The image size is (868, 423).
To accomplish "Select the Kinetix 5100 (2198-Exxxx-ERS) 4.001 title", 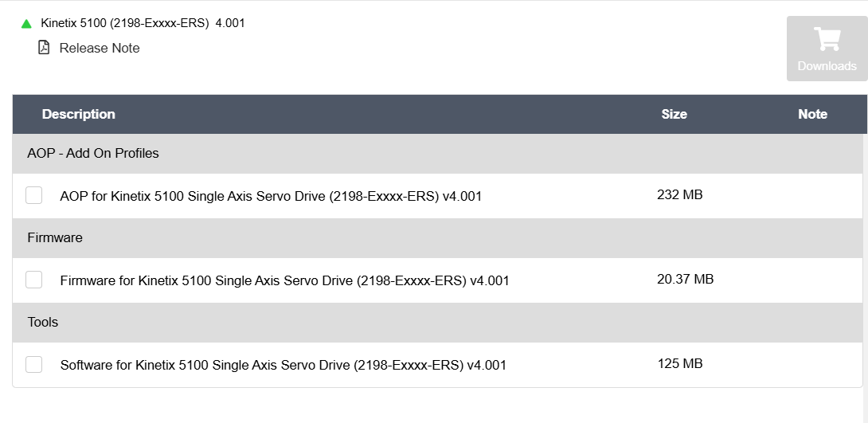I will (143, 23).
